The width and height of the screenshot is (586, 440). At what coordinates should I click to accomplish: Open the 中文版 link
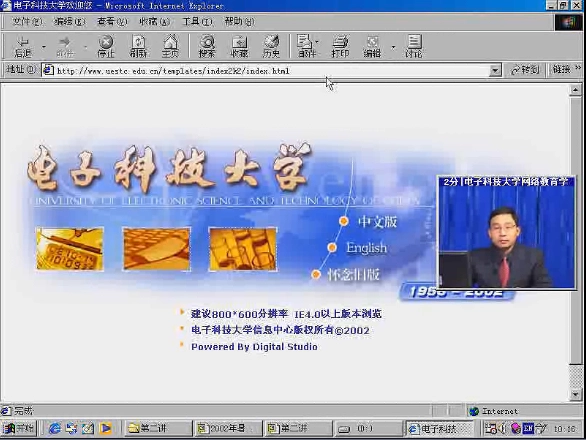(377, 222)
